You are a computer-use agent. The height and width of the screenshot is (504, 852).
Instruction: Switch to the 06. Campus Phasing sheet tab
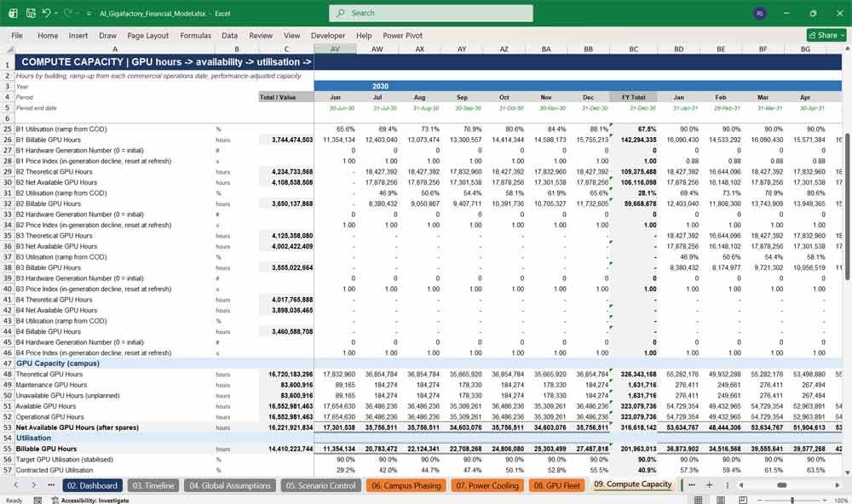tap(406, 485)
